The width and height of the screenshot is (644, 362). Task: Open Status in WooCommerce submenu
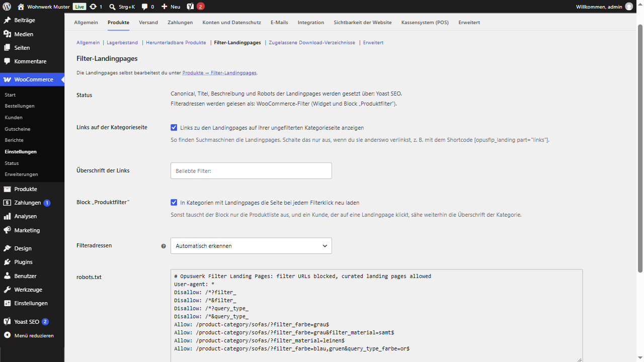12,163
